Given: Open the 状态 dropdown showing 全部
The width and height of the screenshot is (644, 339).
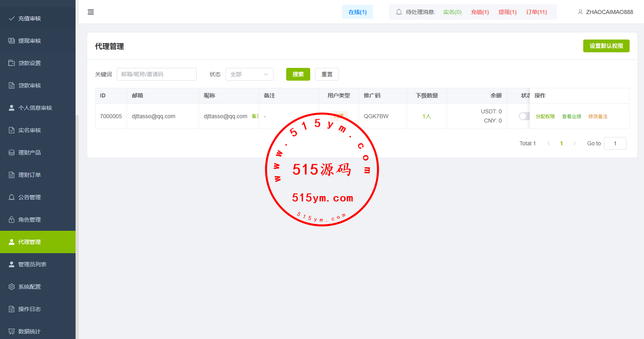Looking at the screenshot, I should (249, 74).
